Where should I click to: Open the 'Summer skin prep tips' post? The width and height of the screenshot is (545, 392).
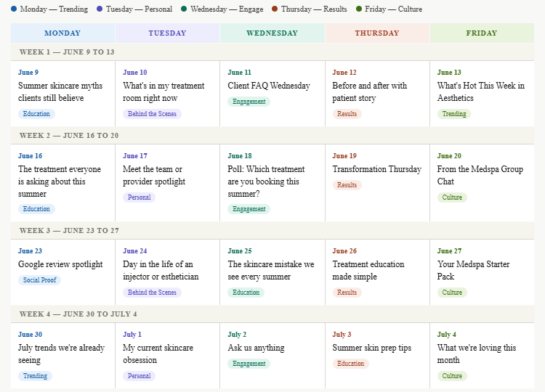coord(371,348)
